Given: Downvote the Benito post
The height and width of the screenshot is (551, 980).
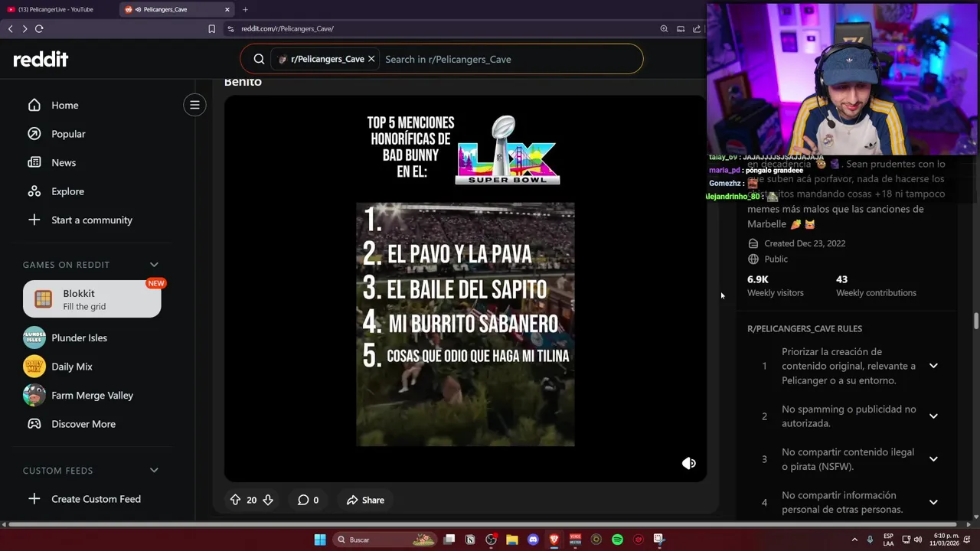Looking at the screenshot, I should click(x=268, y=500).
